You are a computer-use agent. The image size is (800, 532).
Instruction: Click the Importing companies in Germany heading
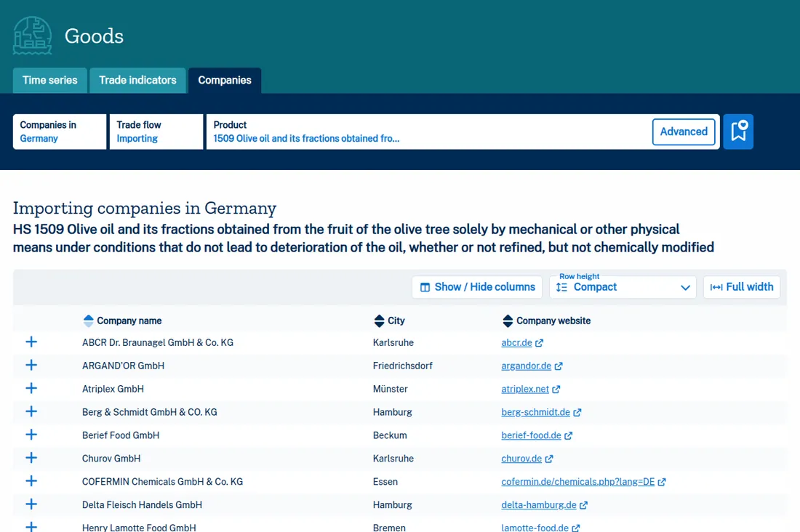pyautogui.click(x=145, y=208)
